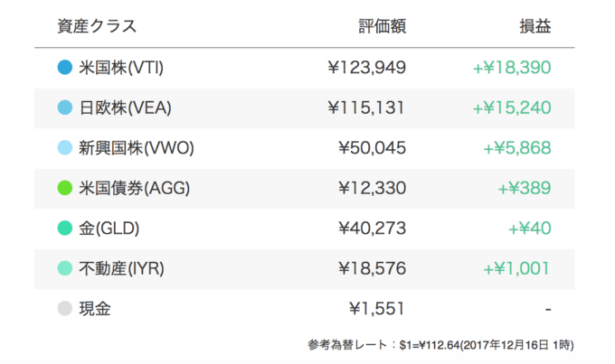Click the green dot beside 米国債券(AGG)

tap(65, 188)
